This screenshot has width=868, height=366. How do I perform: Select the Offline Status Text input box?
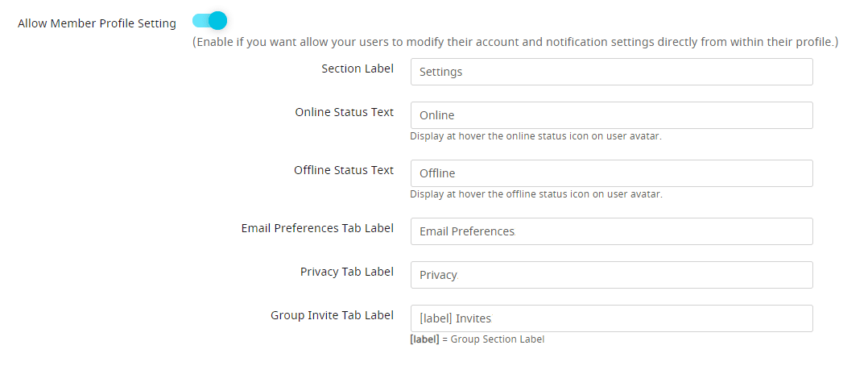pyautogui.click(x=612, y=173)
